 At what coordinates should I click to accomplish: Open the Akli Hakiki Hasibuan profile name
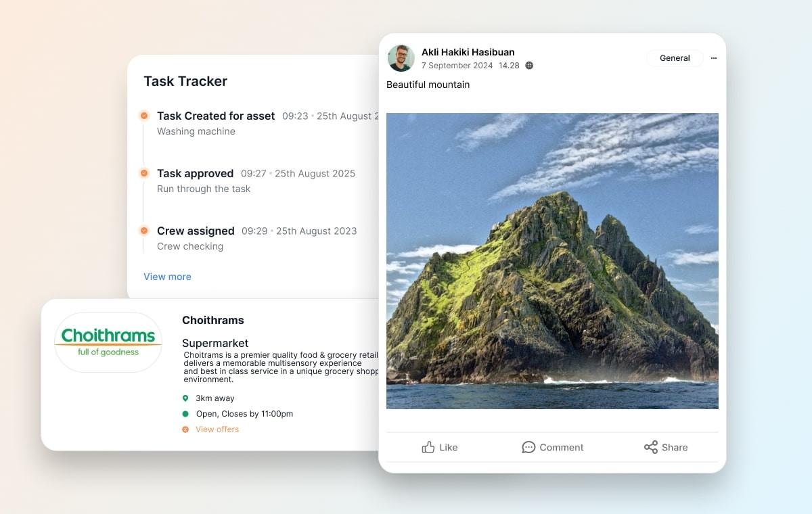(468, 52)
